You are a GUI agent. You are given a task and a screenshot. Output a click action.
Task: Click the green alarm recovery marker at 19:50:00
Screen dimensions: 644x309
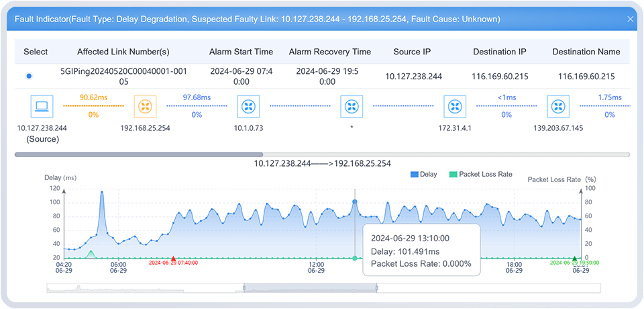[x=574, y=259]
